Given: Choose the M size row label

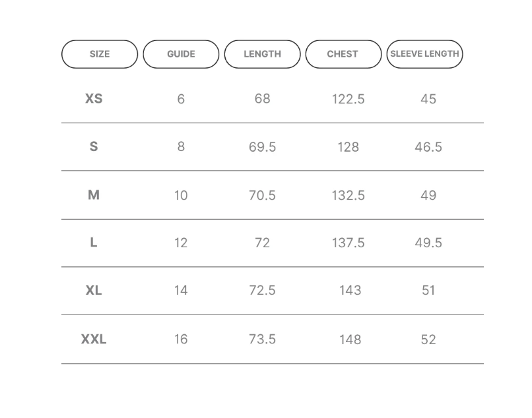Looking at the screenshot, I should (x=94, y=195).
